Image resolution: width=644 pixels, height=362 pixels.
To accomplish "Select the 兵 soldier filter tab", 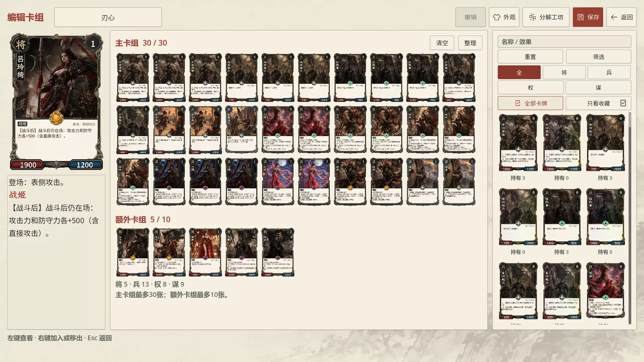I will coord(609,72).
